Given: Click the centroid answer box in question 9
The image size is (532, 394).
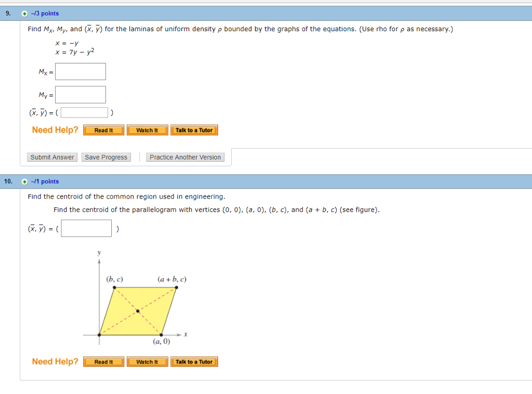Looking at the screenshot, I should pos(84,112).
